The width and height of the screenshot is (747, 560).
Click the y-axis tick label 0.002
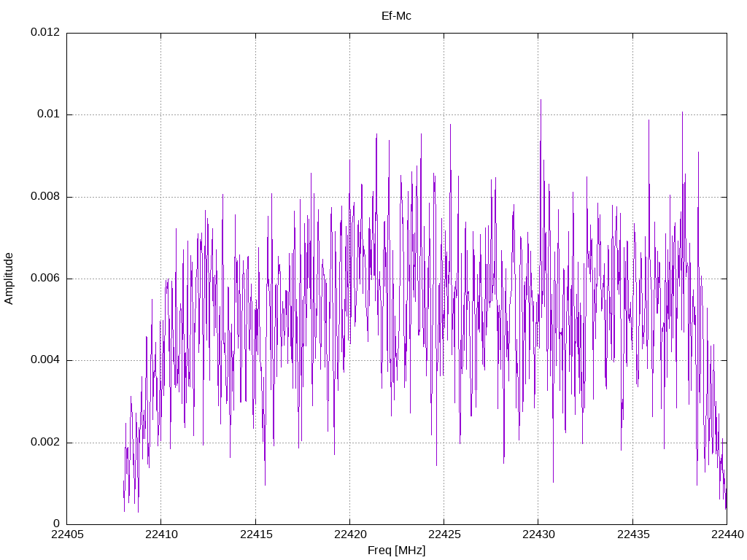click(45, 442)
